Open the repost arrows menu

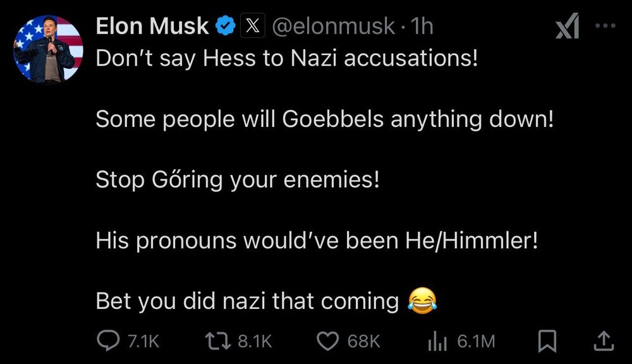click(x=219, y=341)
